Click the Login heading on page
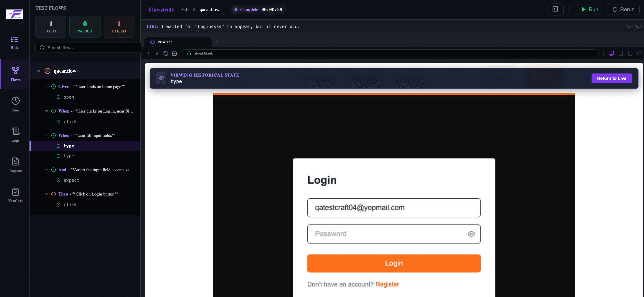Image resolution: width=644 pixels, height=297 pixels. click(322, 180)
